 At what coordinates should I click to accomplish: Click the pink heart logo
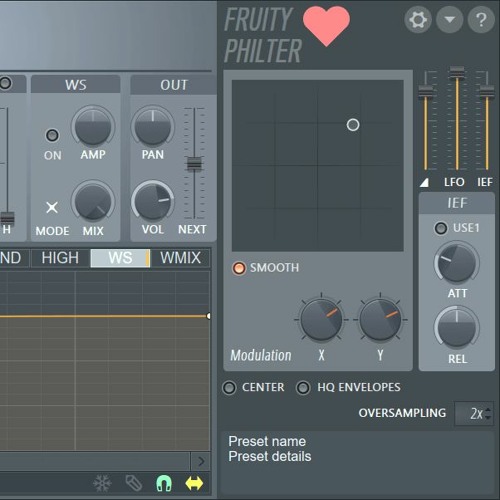coord(326,26)
